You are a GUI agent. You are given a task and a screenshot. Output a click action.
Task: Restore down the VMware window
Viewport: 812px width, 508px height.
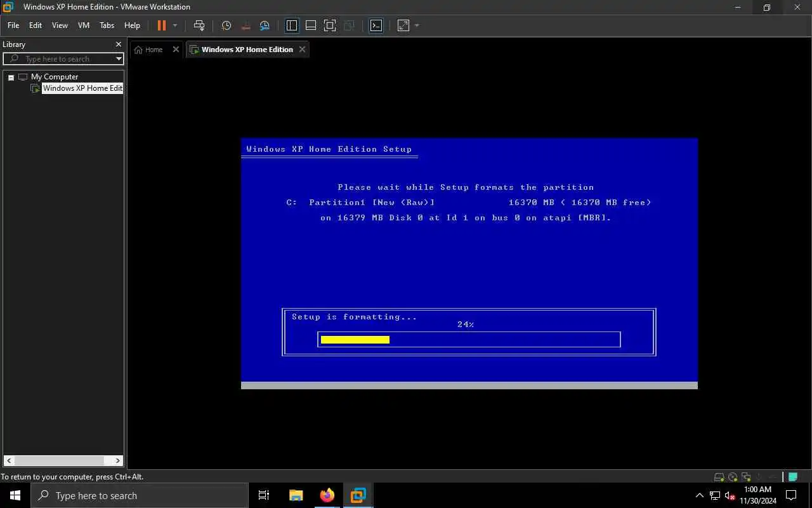coord(767,7)
